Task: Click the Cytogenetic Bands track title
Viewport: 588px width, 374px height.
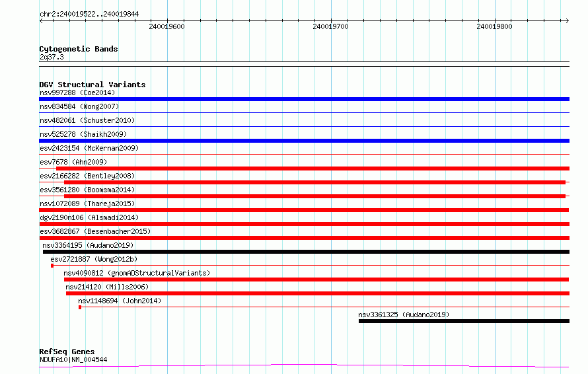Action: coord(79,49)
